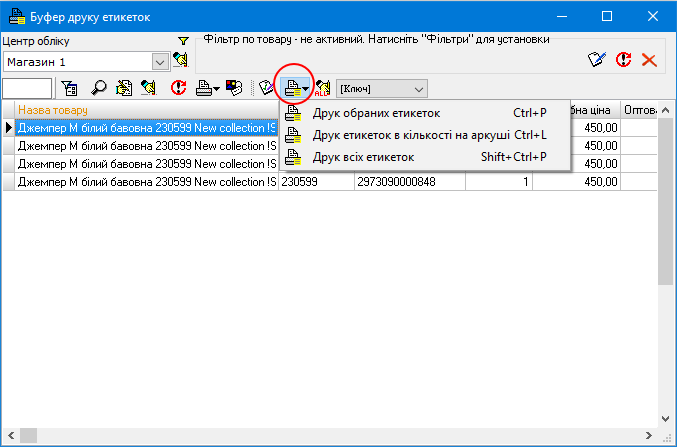The width and height of the screenshot is (677, 447).
Task: Click the edit filter pencil icon at top right
Action: click(597, 60)
